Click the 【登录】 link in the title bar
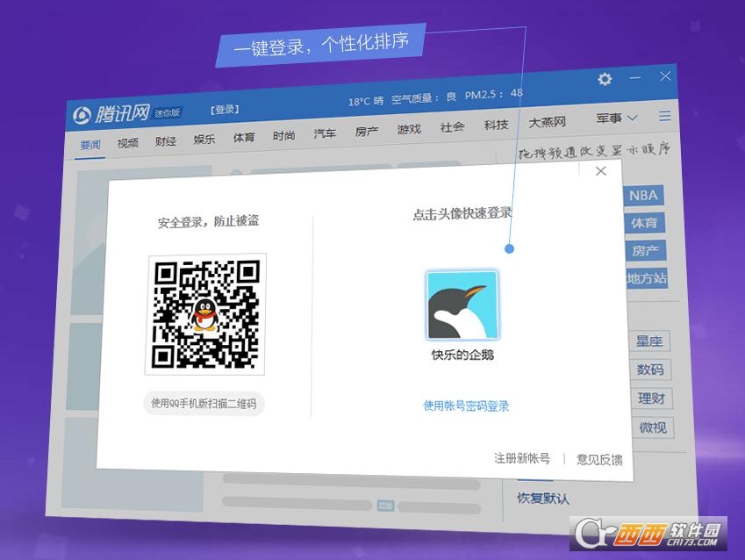Image resolution: width=745 pixels, height=560 pixels. tap(225, 110)
